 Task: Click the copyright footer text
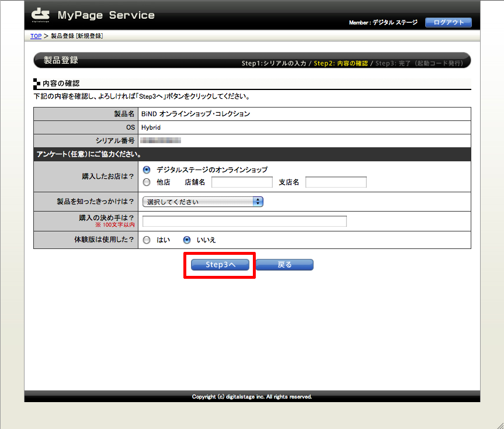pos(252,397)
